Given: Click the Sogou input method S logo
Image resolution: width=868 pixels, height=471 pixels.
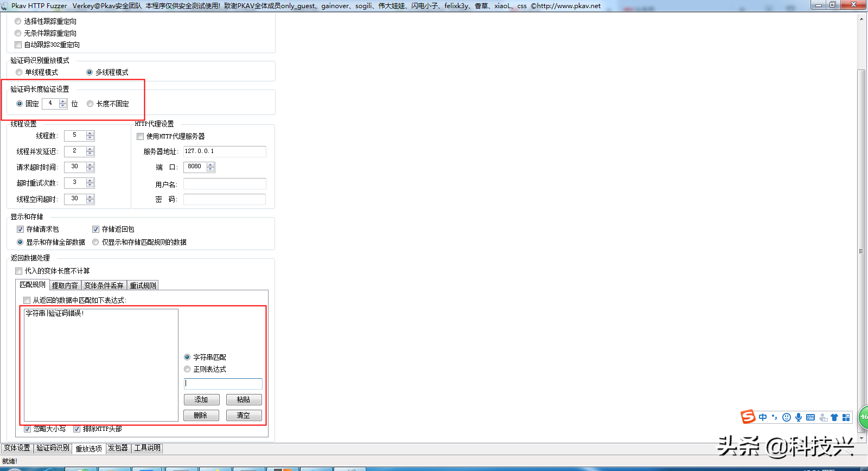Looking at the screenshot, I should coord(748,417).
